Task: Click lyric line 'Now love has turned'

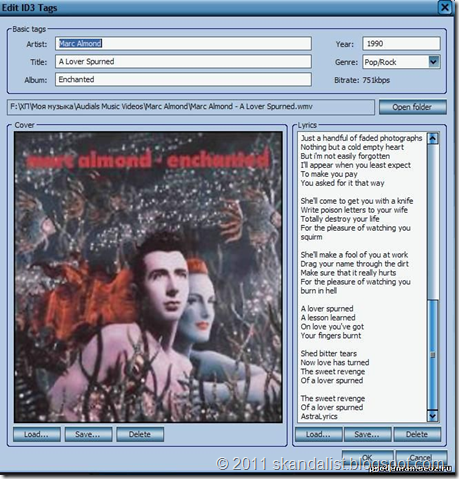Action: click(335, 363)
